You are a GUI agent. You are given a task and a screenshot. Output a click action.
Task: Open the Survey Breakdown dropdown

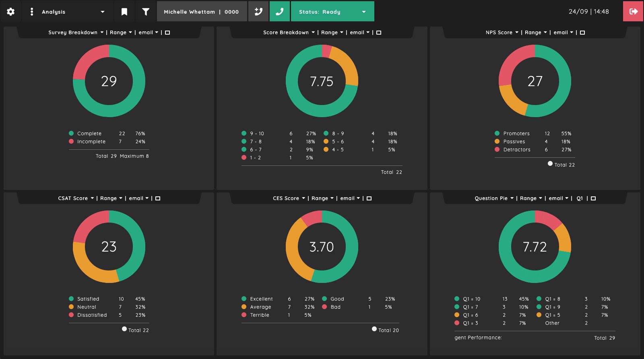76,33
